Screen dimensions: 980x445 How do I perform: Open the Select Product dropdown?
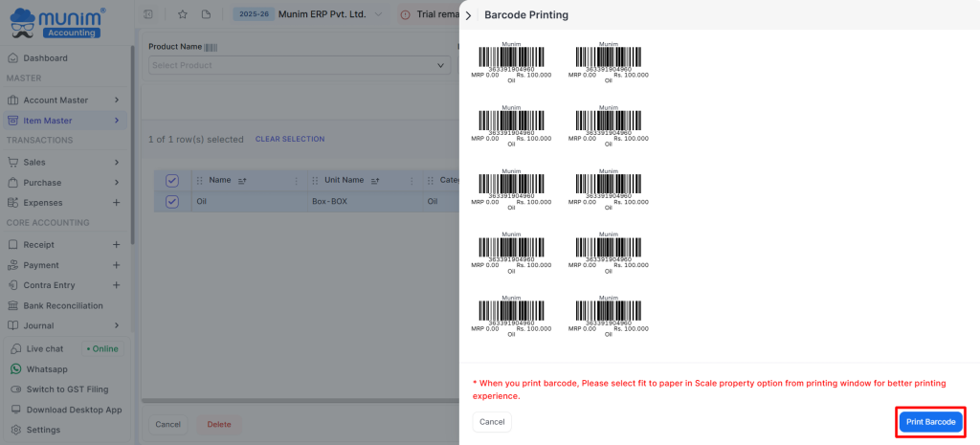coord(300,65)
